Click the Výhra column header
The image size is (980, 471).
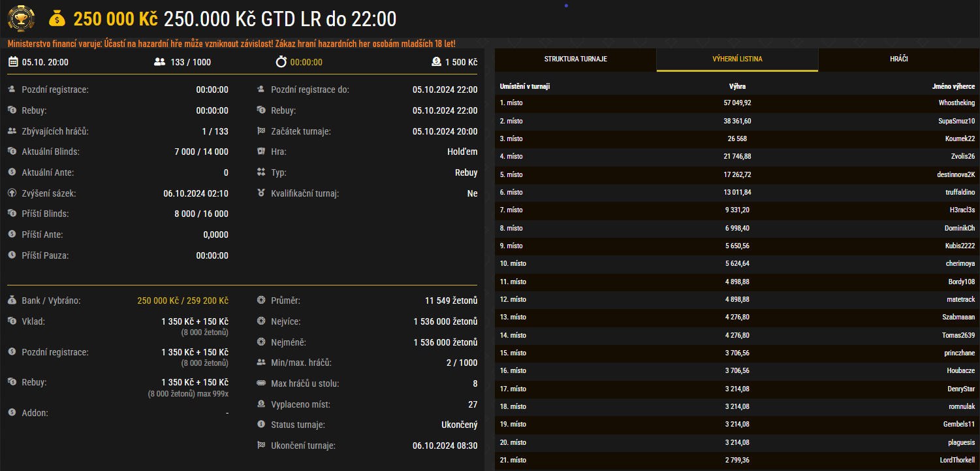(x=737, y=86)
